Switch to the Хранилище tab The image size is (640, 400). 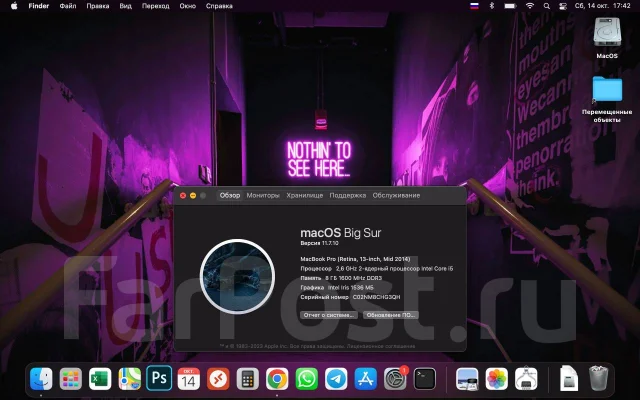(304, 195)
